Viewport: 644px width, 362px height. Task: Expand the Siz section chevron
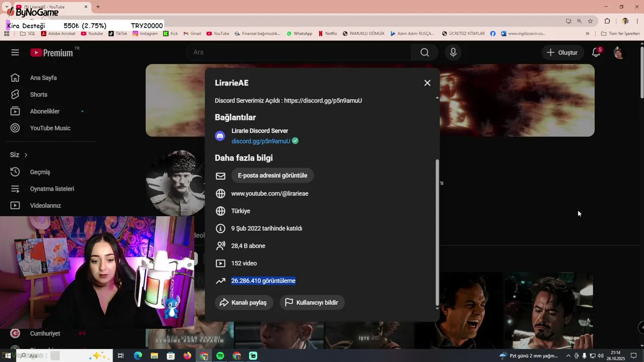tap(26, 155)
